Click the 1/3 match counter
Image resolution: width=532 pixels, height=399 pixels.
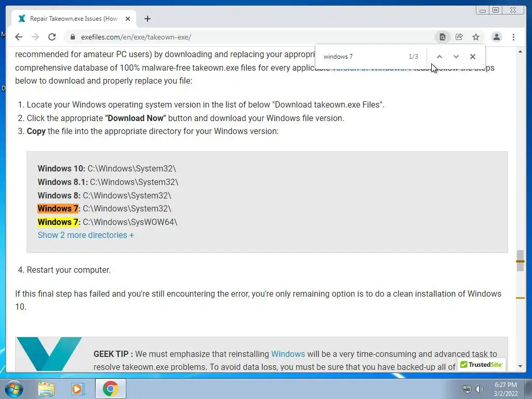pyautogui.click(x=413, y=57)
